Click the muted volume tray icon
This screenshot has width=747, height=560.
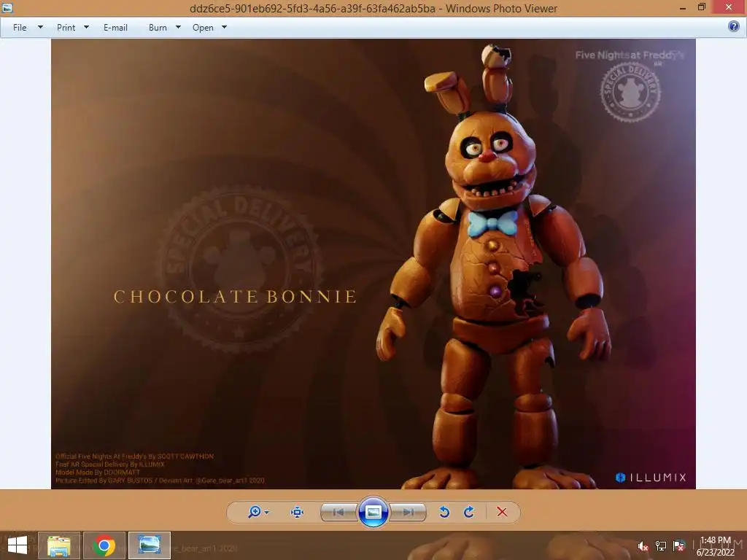(x=643, y=546)
